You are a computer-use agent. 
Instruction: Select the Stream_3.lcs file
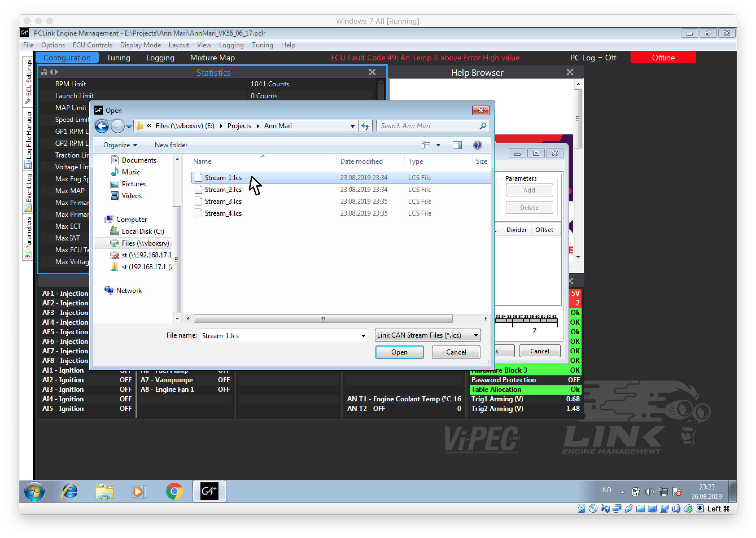point(223,202)
